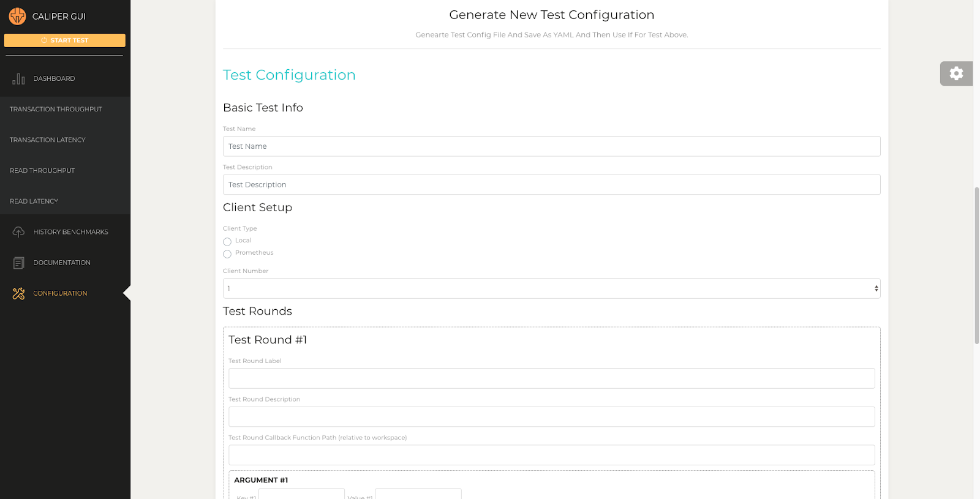The width and height of the screenshot is (980, 499).
Task: Click the Start Test button
Action: pyautogui.click(x=64, y=40)
